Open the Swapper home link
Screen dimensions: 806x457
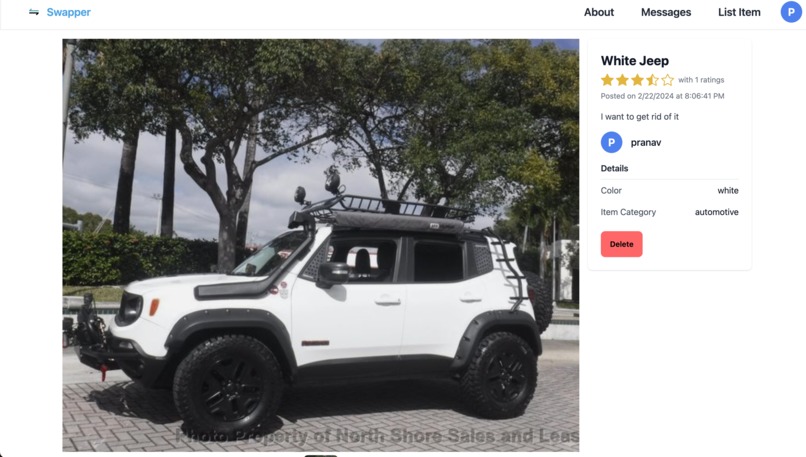point(68,12)
